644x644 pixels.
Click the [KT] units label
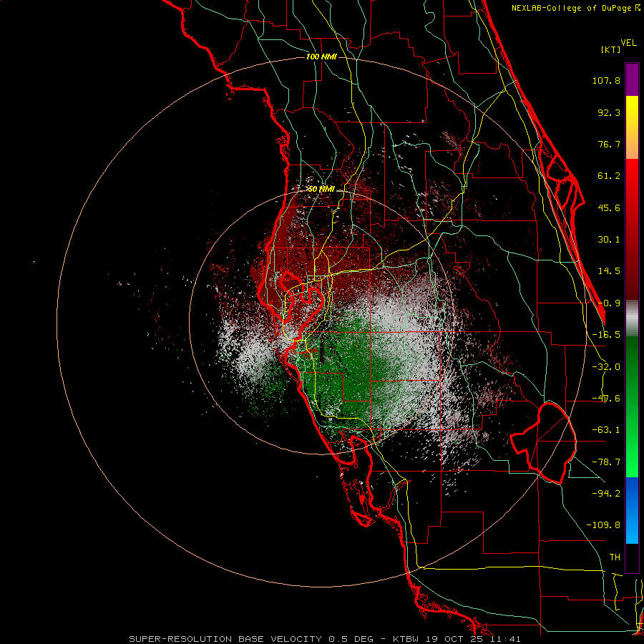(x=611, y=49)
